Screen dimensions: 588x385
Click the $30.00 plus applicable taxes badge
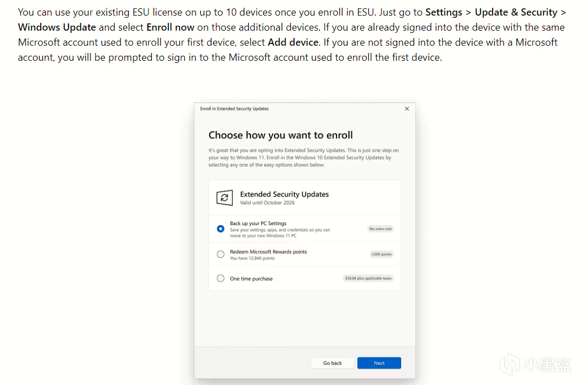368,278
